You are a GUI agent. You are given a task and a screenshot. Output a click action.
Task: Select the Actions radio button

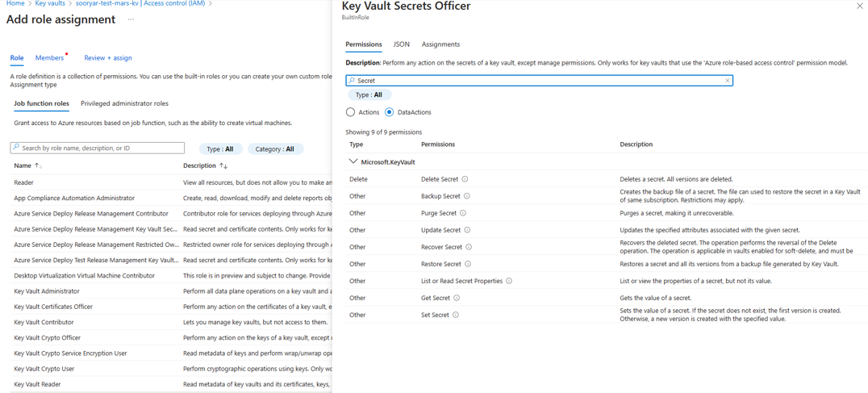click(x=350, y=112)
